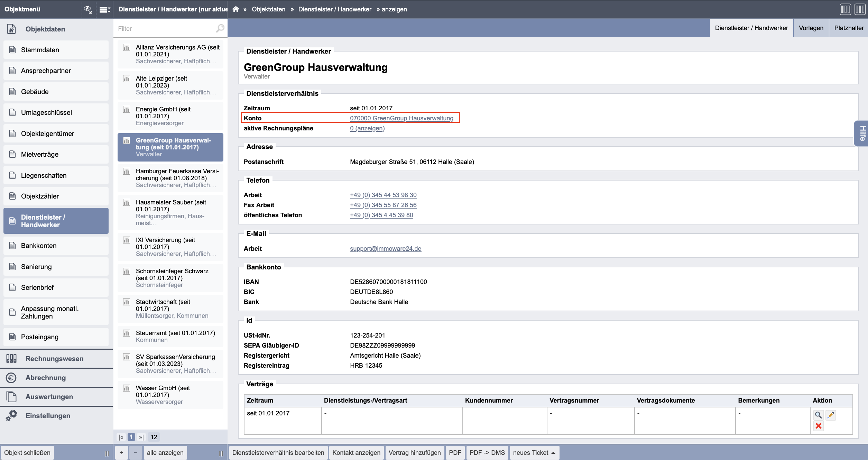
Task: Open the 0 (anzeigen) Rechnungspläne link
Action: click(x=367, y=128)
